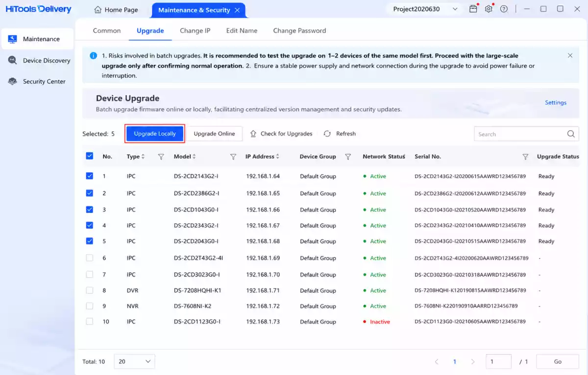Switch to the Change IP tab
The width and height of the screenshot is (588, 375).
pos(195,30)
